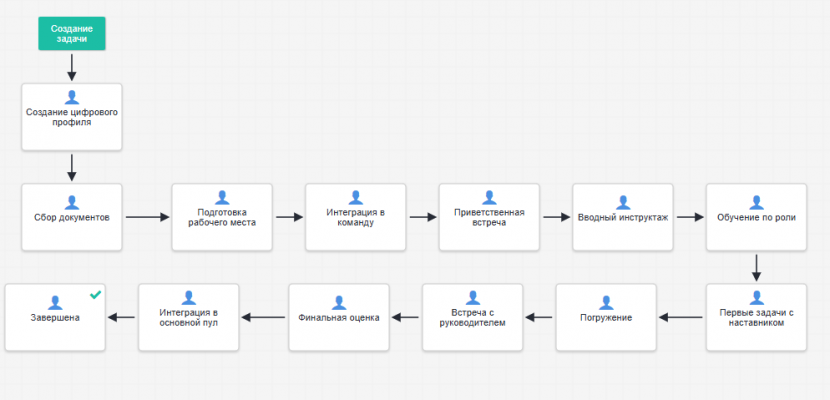Click arrow between "Сбор документов" and "Подготовка рабочего места"
This screenshot has height=400, width=830.
(x=146, y=217)
